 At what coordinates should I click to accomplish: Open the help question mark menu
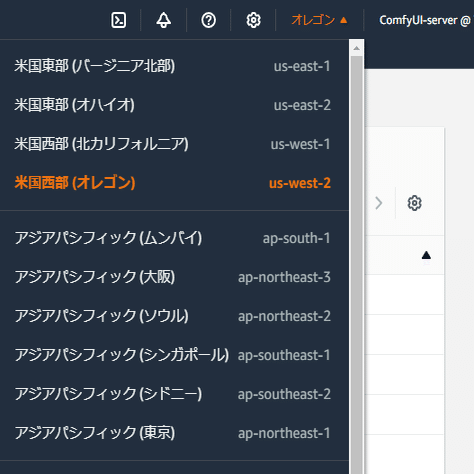click(208, 20)
